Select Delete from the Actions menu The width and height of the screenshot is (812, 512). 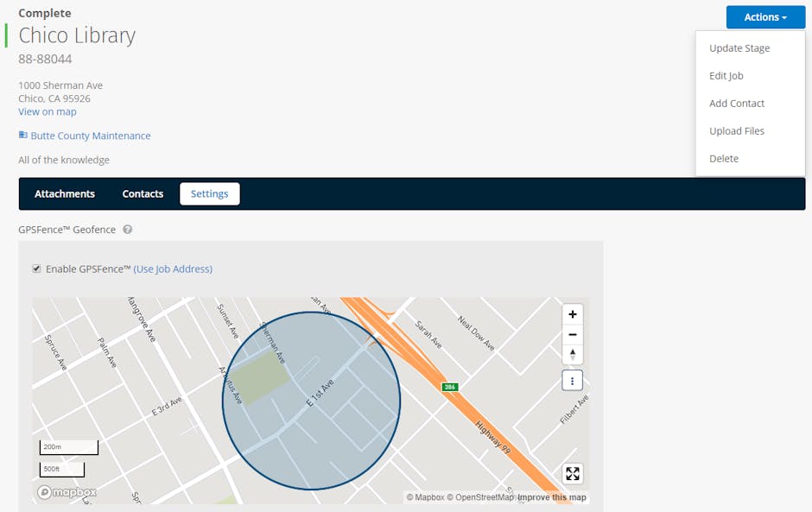click(724, 158)
